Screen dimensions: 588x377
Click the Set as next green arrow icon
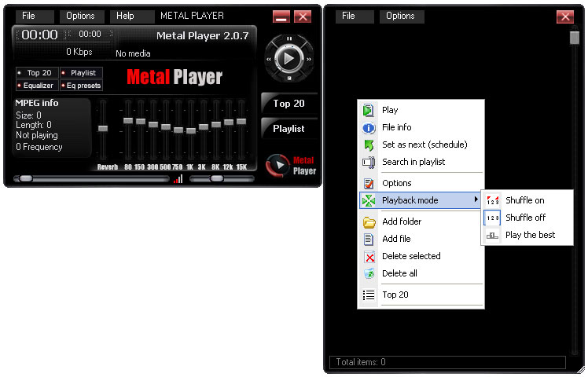pyautogui.click(x=369, y=145)
